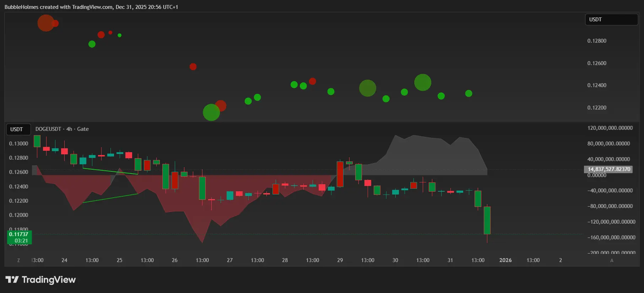Click the 25 date label on time axis

click(119, 260)
